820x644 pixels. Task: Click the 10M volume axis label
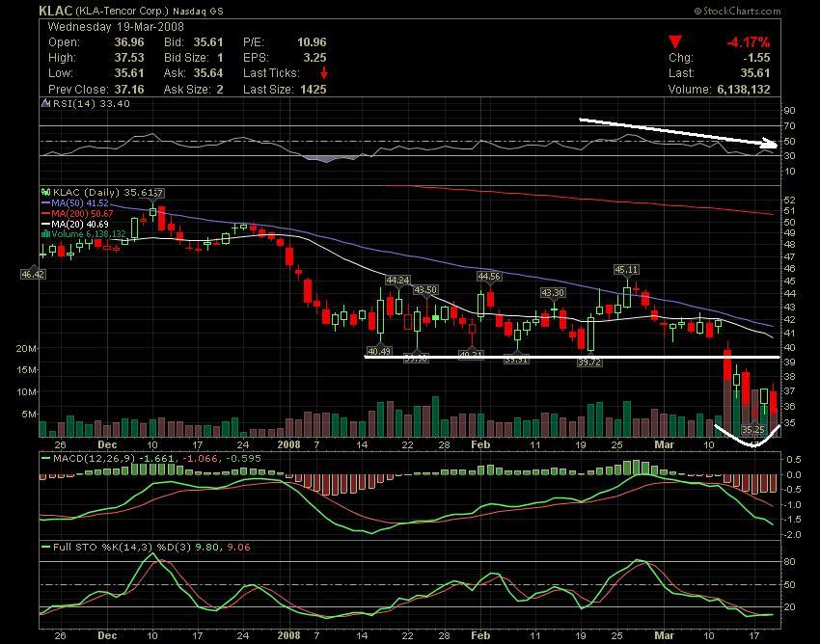pyautogui.click(x=26, y=392)
